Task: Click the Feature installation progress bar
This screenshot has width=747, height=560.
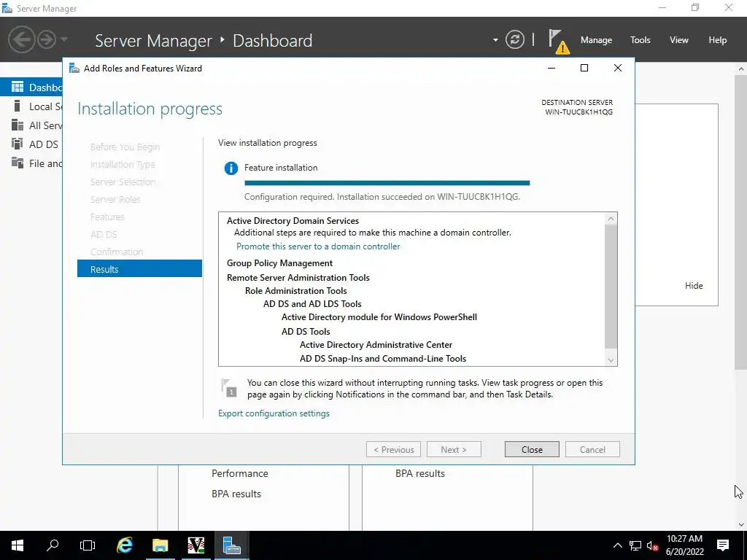Action: click(387, 183)
